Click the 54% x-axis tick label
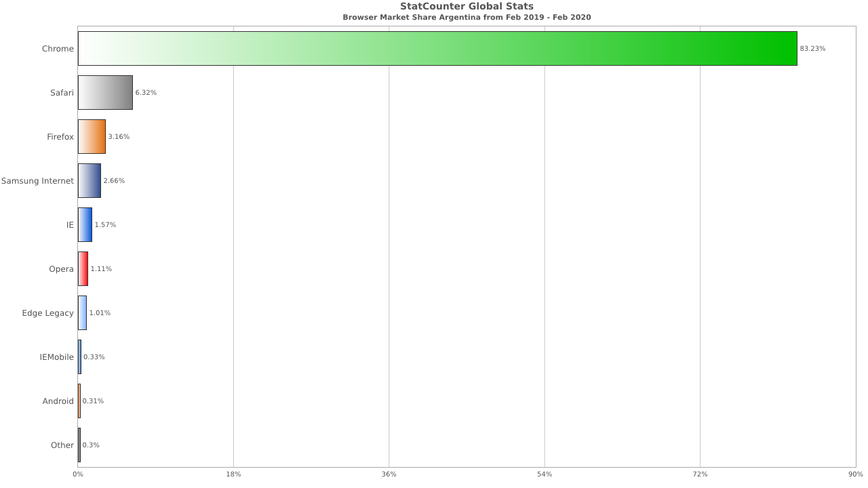 (x=545, y=474)
